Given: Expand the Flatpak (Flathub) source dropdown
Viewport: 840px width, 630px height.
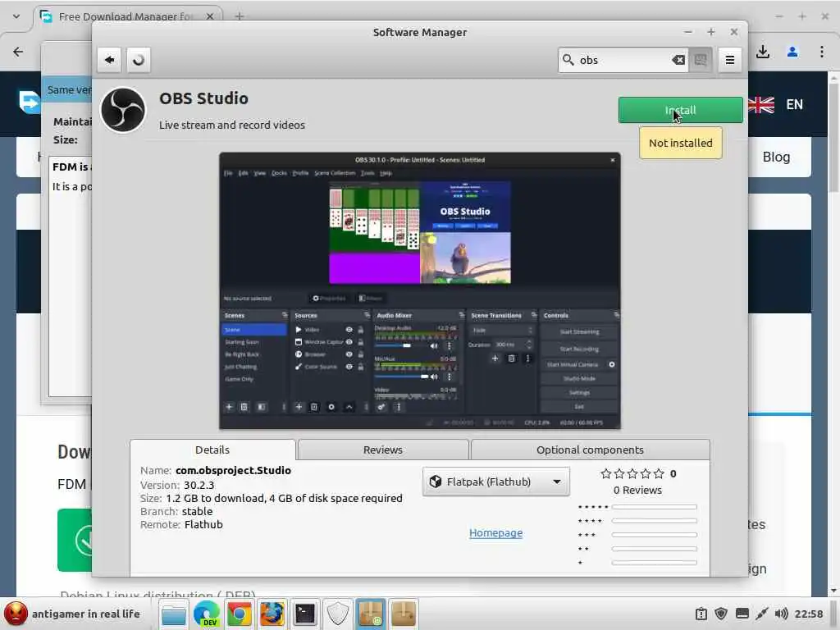Looking at the screenshot, I should pyautogui.click(x=495, y=482).
